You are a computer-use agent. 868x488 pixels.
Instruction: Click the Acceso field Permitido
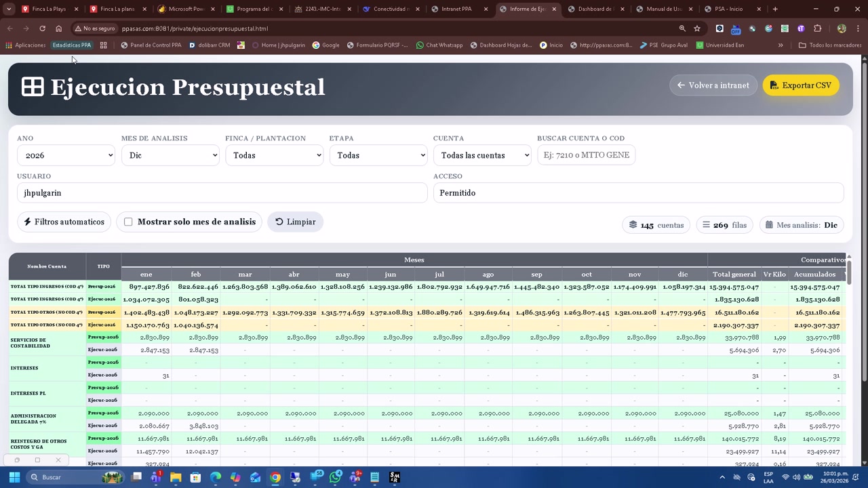point(638,192)
